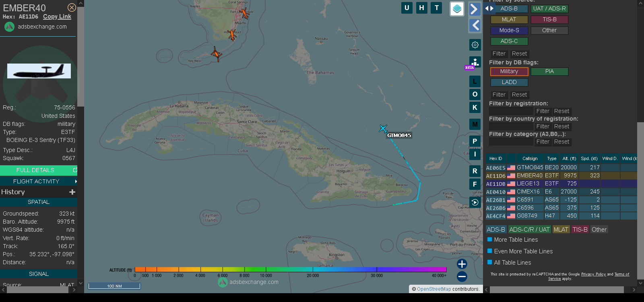The image size is (644, 302).
Task: Toggle the U map button
Action: (407, 8)
